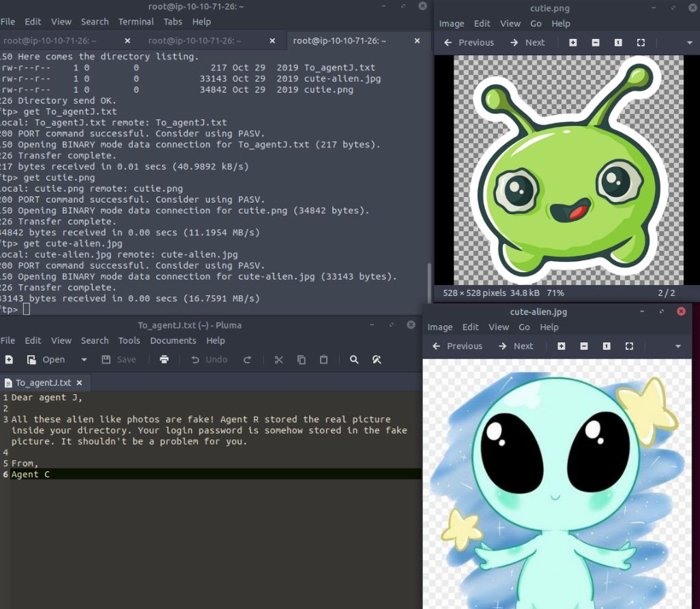Set cutie.png to normal size

tap(618, 42)
